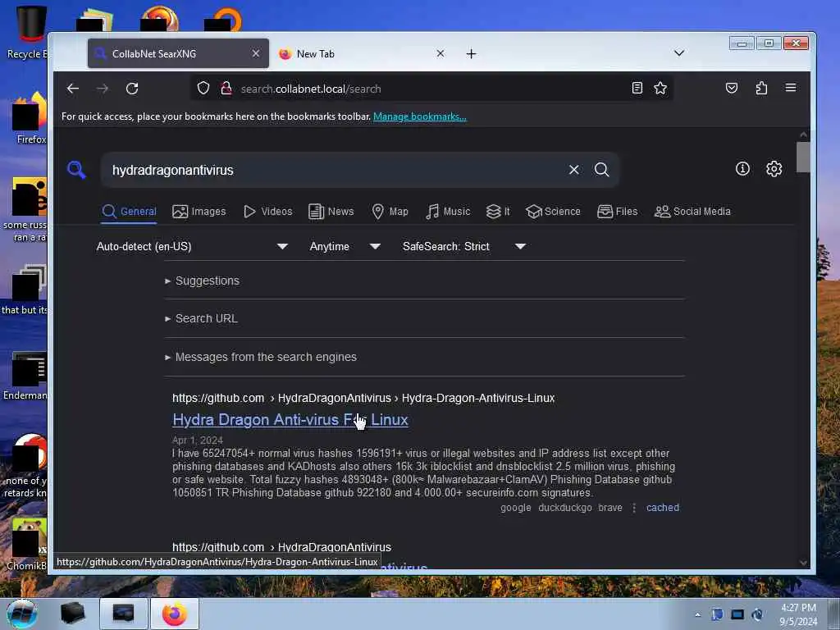
Task: Switch to the New Tab tab
Action: click(362, 53)
